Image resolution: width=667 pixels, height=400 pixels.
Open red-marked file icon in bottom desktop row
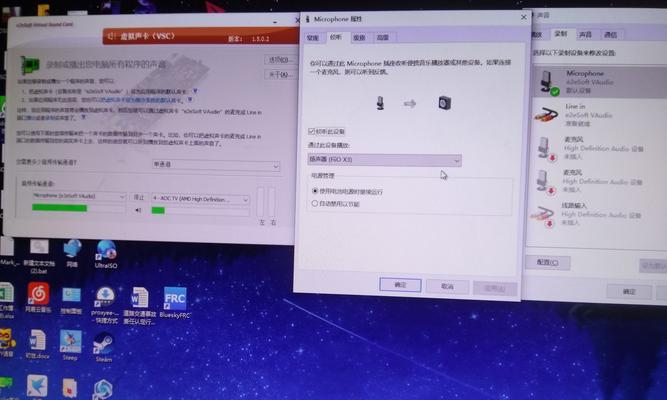[70, 388]
